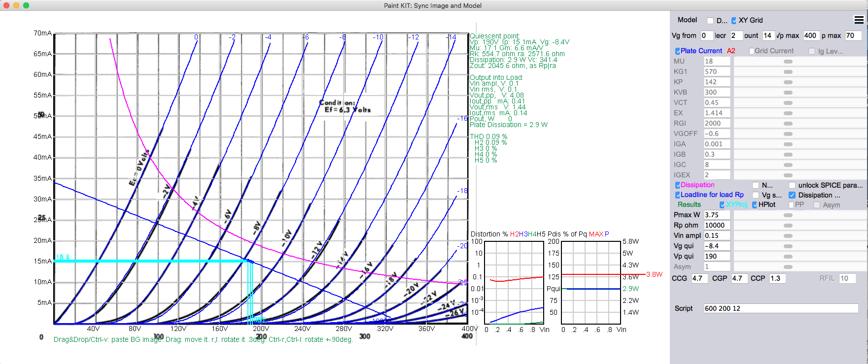Image resolution: width=868 pixels, height=364 pixels.
Task: Click the IGA slider handle
Action: [788, 144]
